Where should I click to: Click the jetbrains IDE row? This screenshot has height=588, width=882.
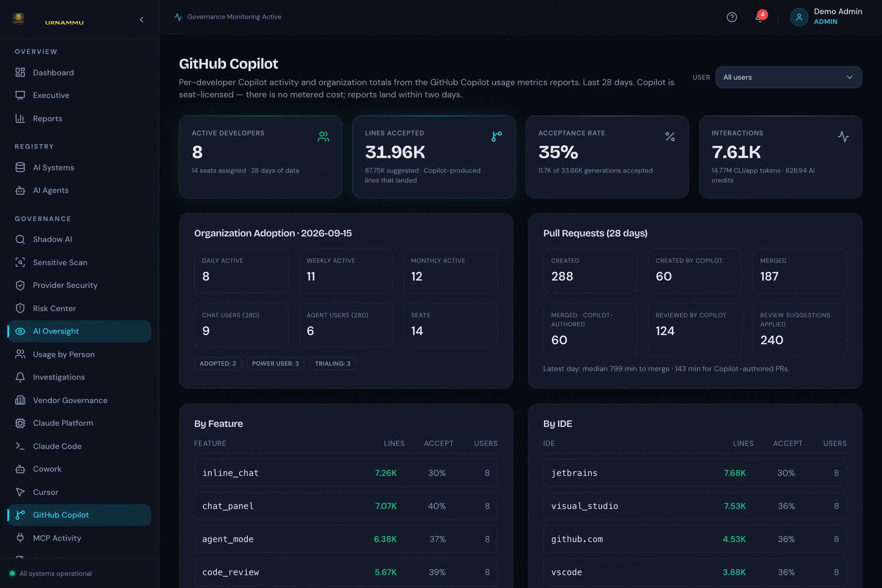coord(695,473)
